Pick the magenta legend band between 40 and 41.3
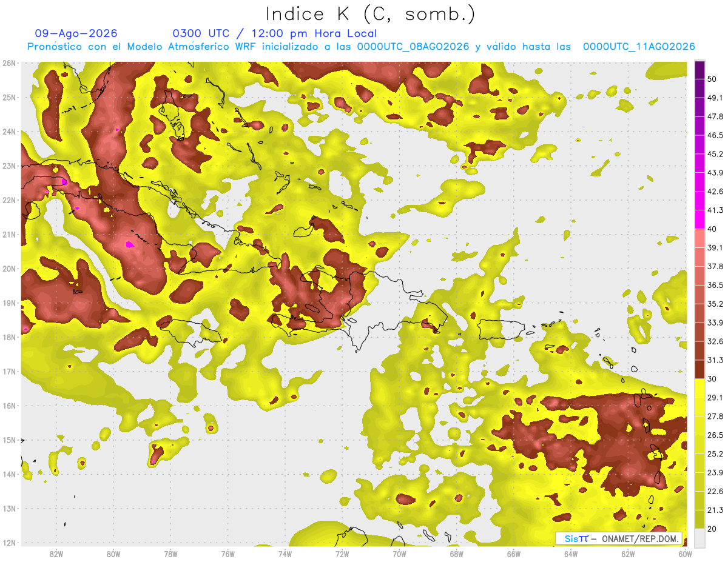The image size is (728, 562). tap(699, 219)
